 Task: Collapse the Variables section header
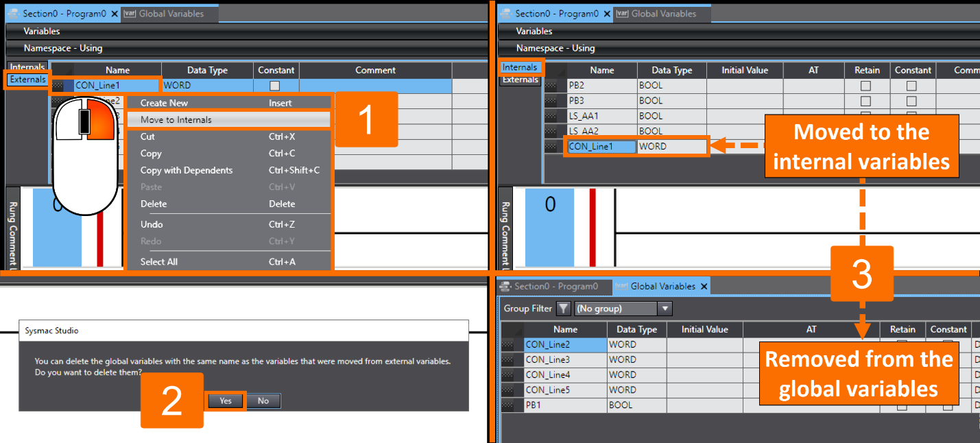click(x=42, y=31)
